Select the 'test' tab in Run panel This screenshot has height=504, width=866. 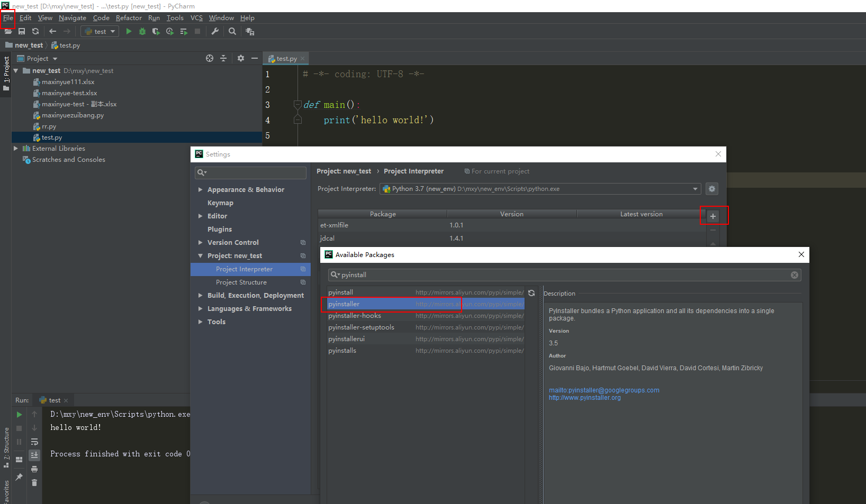[54, 400]
